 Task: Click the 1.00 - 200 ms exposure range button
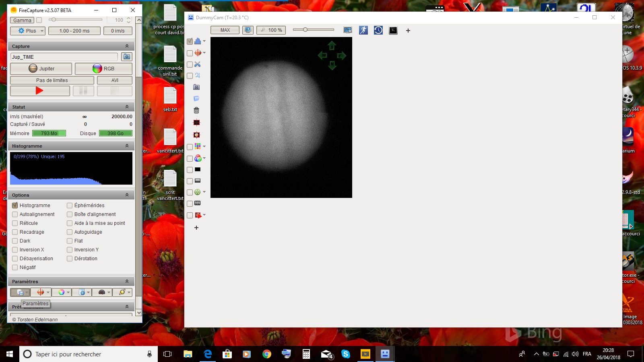click(x=74, y=31)
